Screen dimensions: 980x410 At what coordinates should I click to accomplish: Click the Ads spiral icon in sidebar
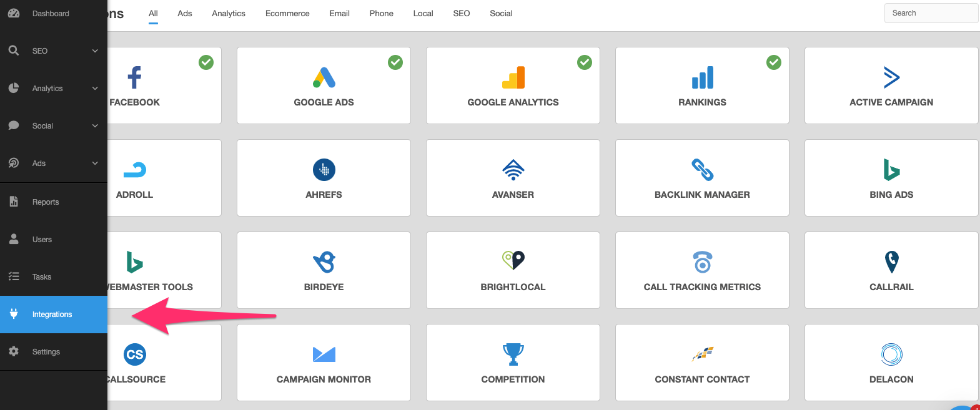click(x=14, y=163)
